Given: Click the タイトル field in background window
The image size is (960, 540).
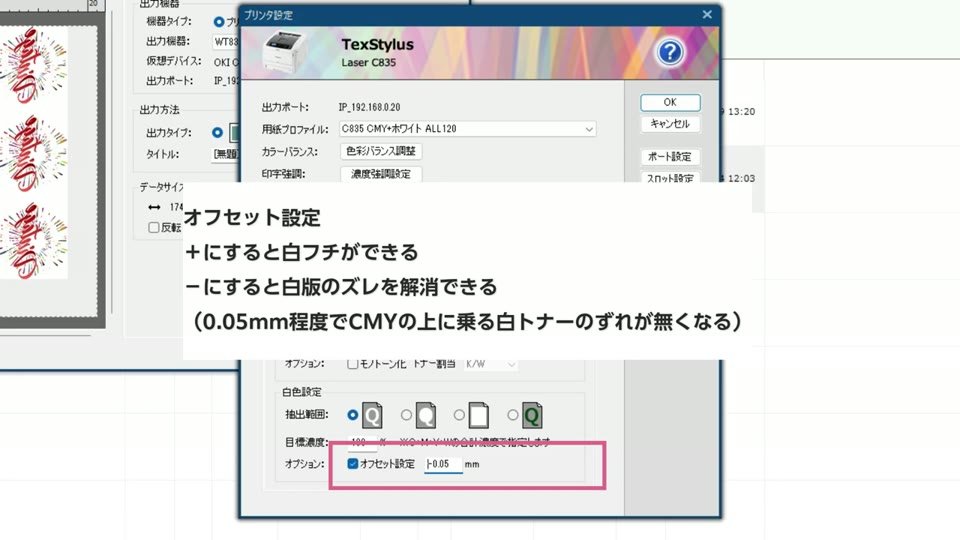Looking at the screenshot, I should (225, 154).
